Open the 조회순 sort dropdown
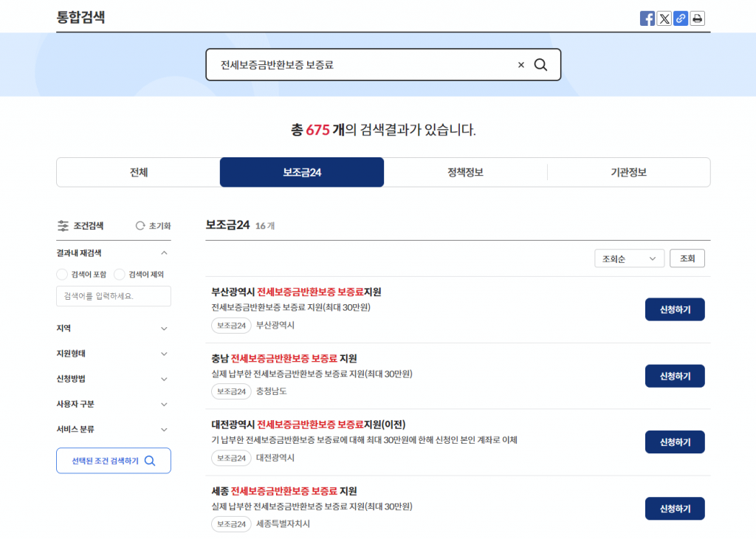756x539 pixels. click(x=629, y=258)
